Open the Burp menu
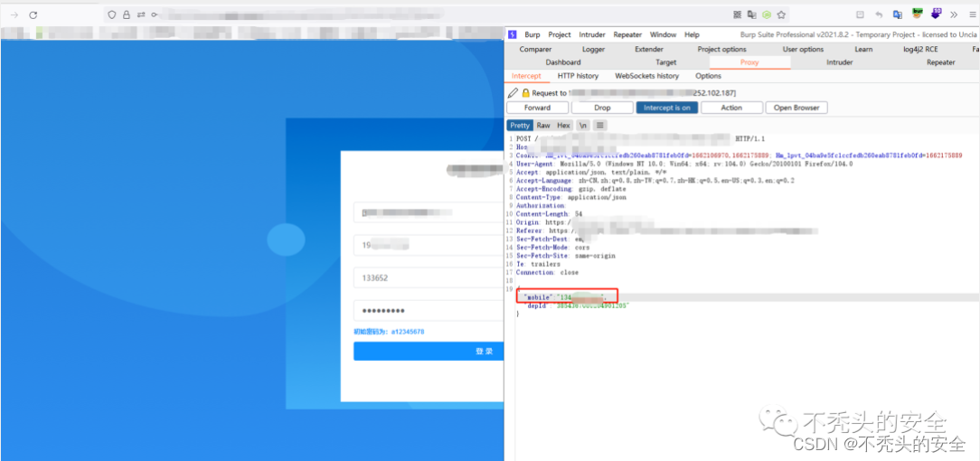 pyautogui.click(x=532, y=35)
